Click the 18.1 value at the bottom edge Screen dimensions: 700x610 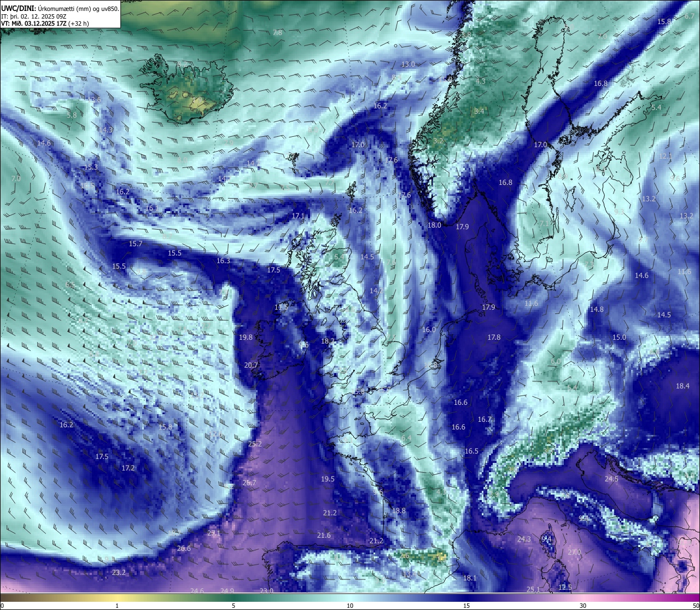click(x=470, y=578)
